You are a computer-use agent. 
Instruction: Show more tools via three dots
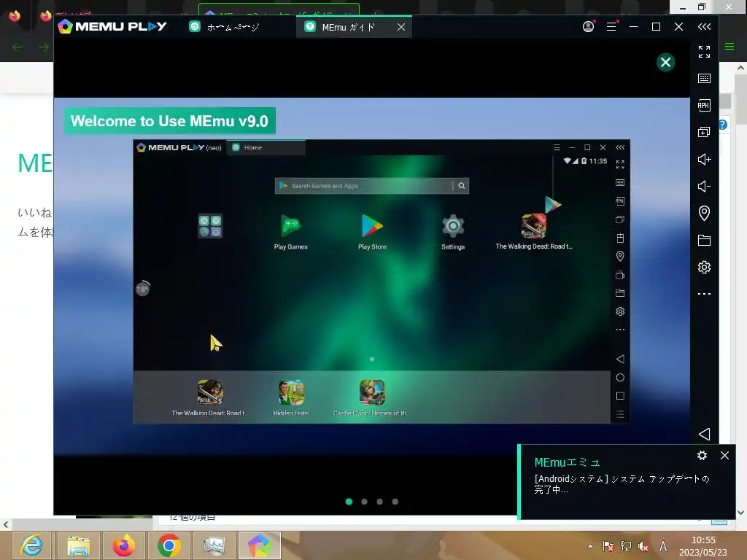tap(704, 294)
